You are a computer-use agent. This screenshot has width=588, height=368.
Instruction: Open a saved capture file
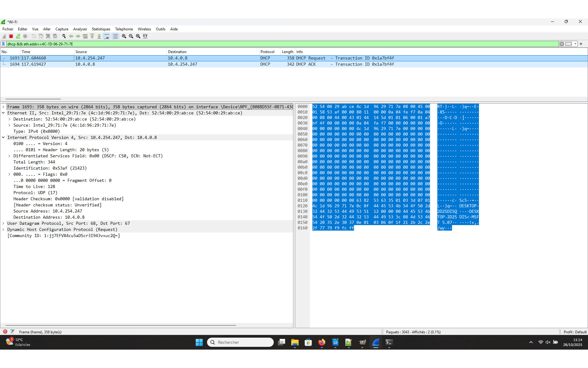tap(34, 36)
